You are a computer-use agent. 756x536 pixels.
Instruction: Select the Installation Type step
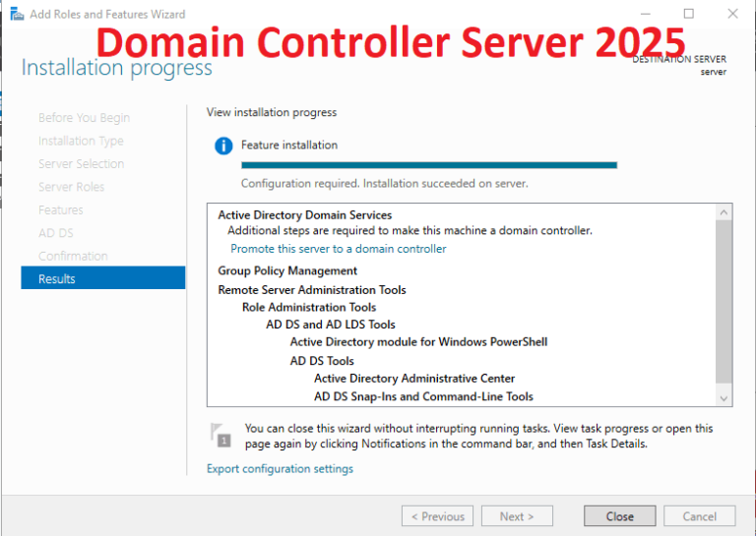[81, 141]
